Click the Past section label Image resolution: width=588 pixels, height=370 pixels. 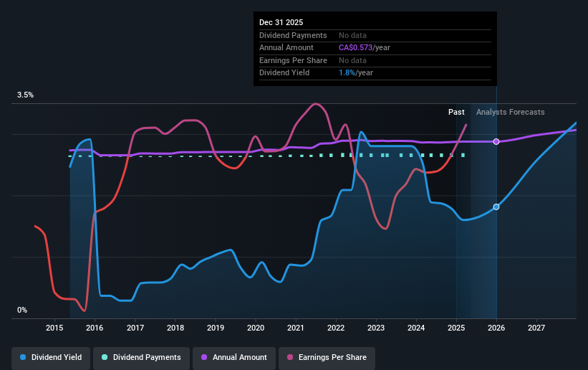click(x=456, y=112)
